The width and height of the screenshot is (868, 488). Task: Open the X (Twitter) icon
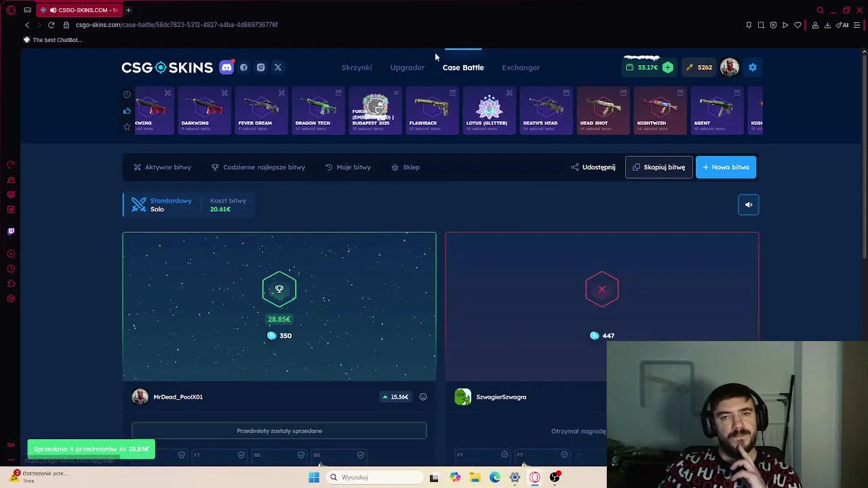(277, 67)
